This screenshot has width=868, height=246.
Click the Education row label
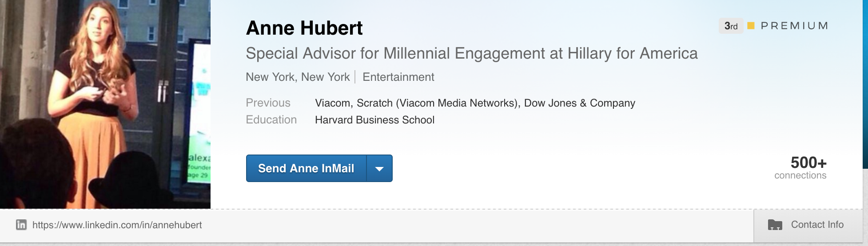pyautogui.click(x=271, y=120)
